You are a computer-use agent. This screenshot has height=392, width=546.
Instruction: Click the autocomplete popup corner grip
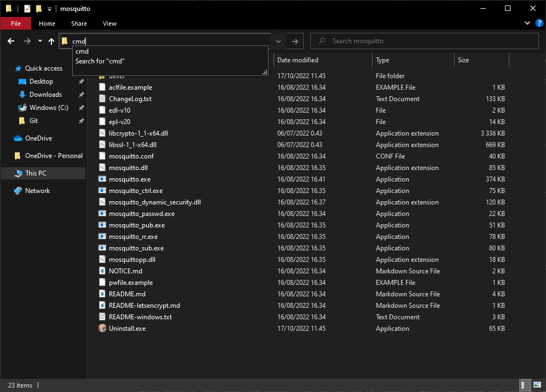(265, 72)
